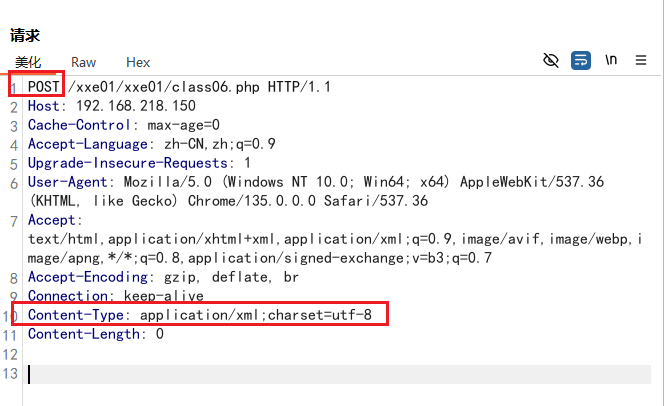The height and width of the screenshot is (406, 665).
Task: Place cursor on empty line 13
Action: 200,374
